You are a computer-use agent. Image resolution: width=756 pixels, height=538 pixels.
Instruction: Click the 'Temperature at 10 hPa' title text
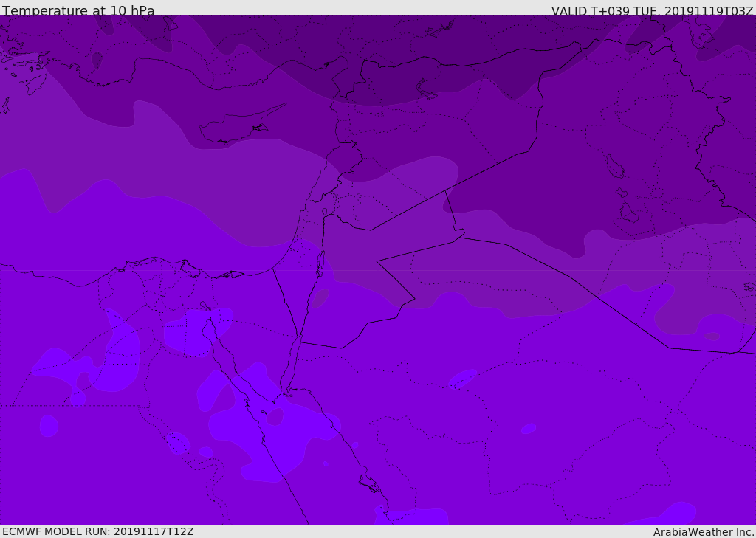click(x=78, y=10)
